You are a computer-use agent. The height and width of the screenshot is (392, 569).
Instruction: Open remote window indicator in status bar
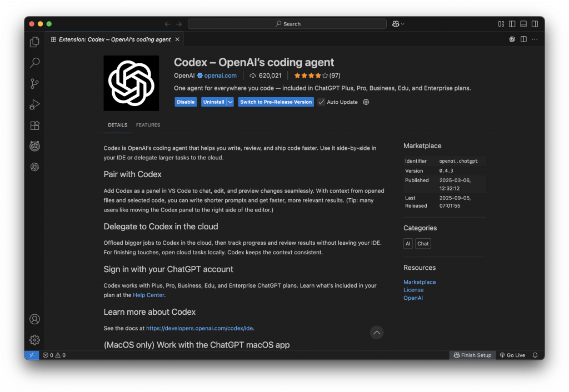point(32,355)
